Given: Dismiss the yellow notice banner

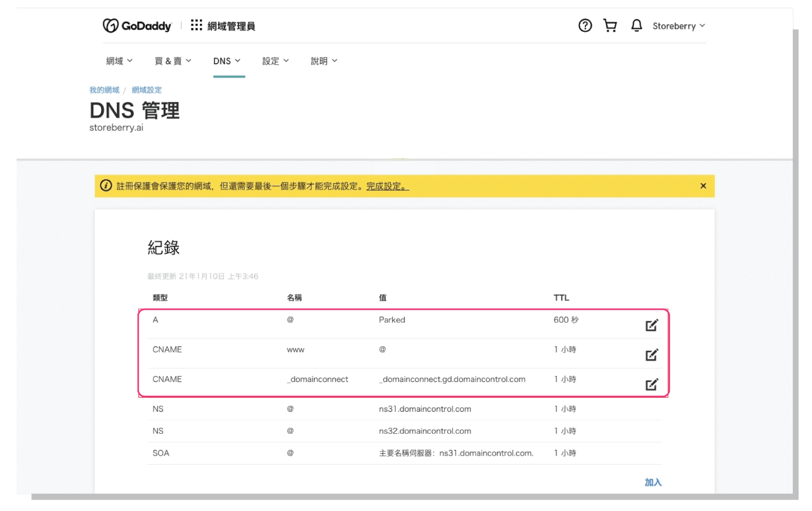Looking at the screenshot, I should pos(703,186).
